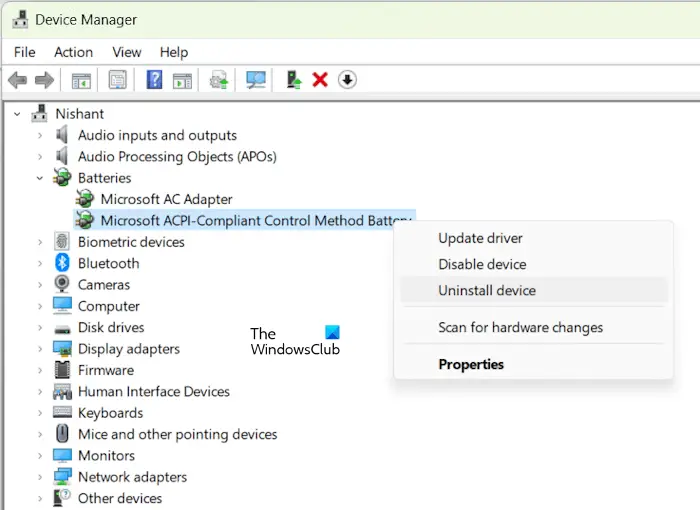This screenshot has width=700, height=510.
Task: Open the View menu
Action: tap(127, 52)
